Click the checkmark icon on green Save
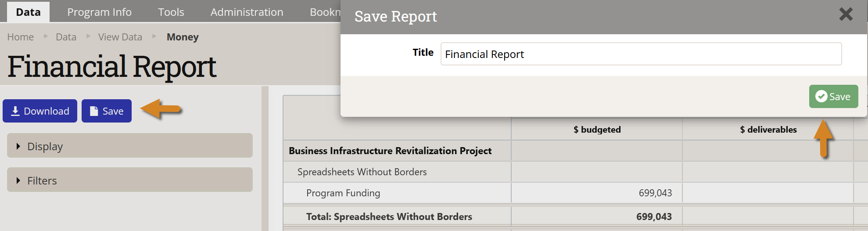The width and height of the screenshot is (868, 231). pos(821,97)
